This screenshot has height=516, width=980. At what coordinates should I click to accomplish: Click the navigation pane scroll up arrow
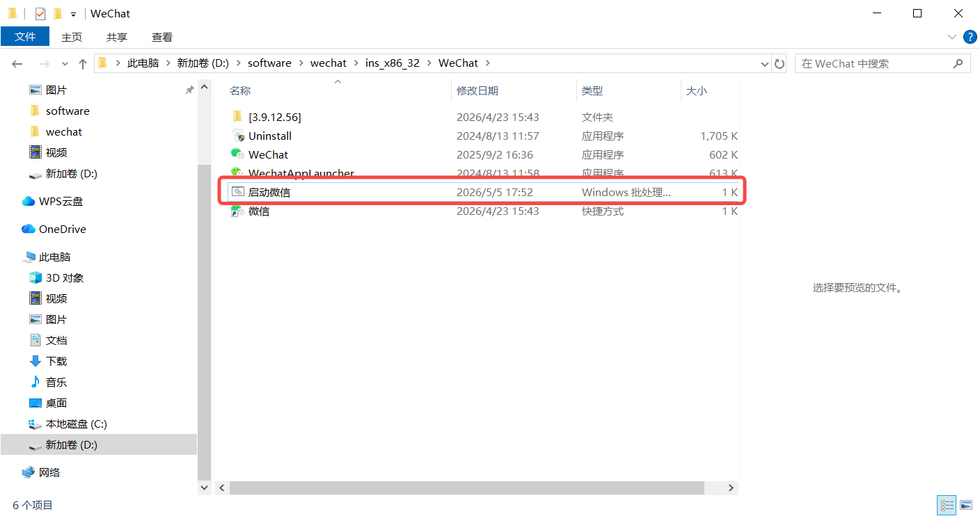click(x=204, y=88)
